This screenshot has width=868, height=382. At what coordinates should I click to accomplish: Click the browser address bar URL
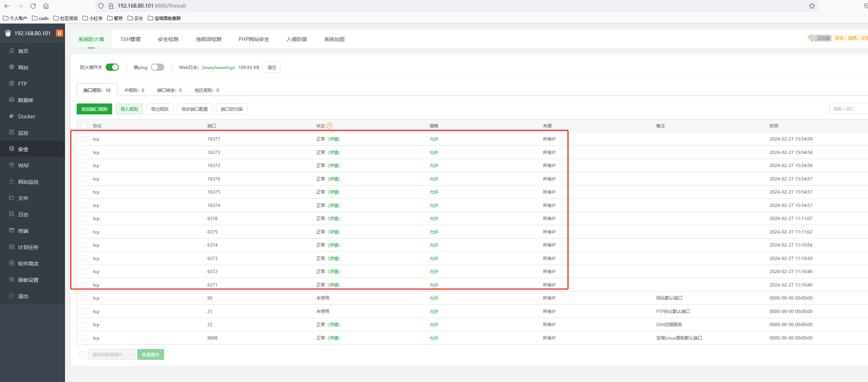[x=152, y=6]
